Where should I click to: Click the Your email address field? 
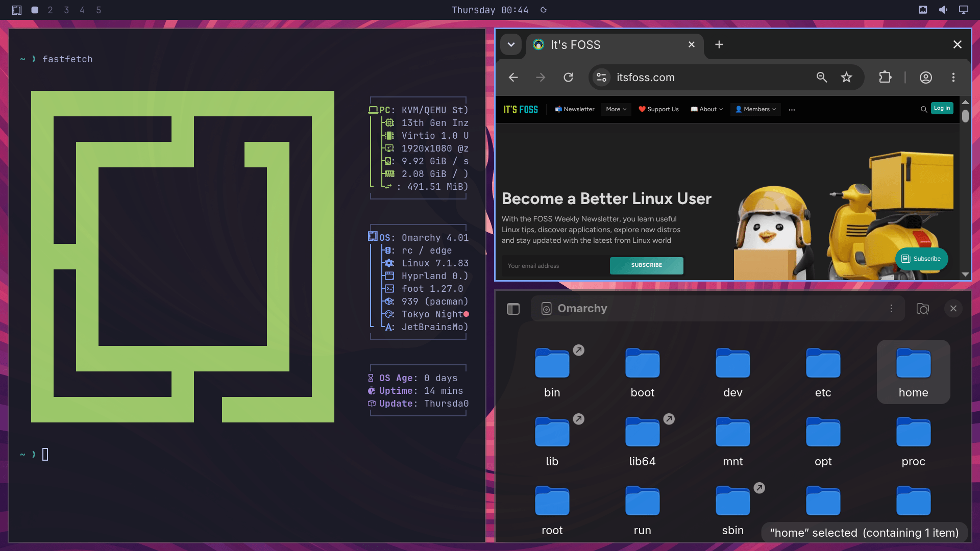pyautogui.click(x=556, y=266)
